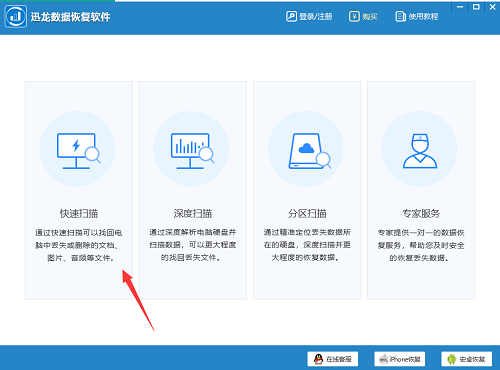Click the Apple icon on iPhone recovery
This screenshot has width=500, height=370.
tap(384, 359)
